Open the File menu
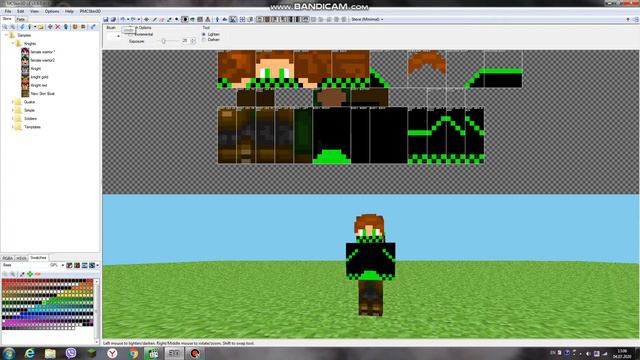Viewport: 640px width, 360px height. [8, 11]
